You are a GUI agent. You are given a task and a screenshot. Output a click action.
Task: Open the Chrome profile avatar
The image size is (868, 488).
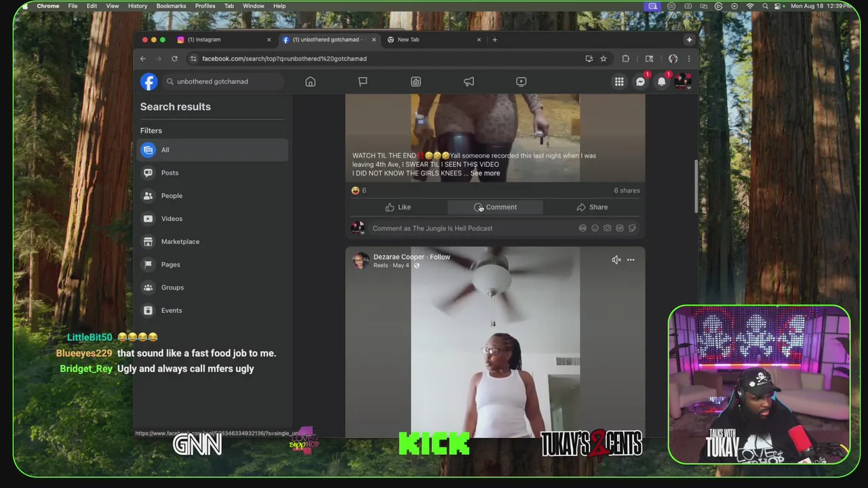coord(673,59)
